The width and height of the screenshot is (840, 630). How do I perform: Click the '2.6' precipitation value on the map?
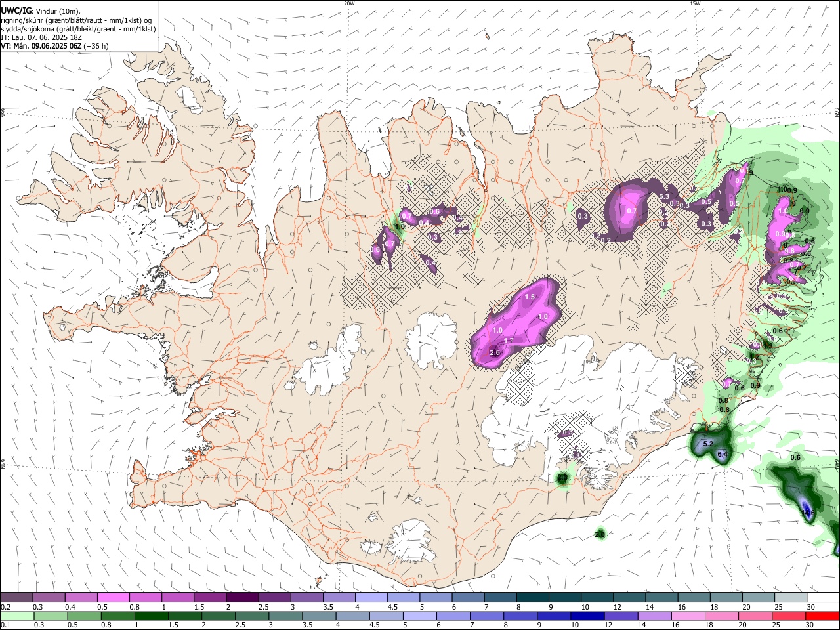(495, 352)
